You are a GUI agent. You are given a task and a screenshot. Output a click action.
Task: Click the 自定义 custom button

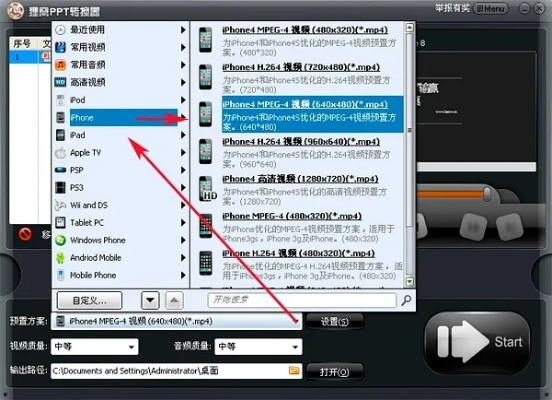coord(89,300)
